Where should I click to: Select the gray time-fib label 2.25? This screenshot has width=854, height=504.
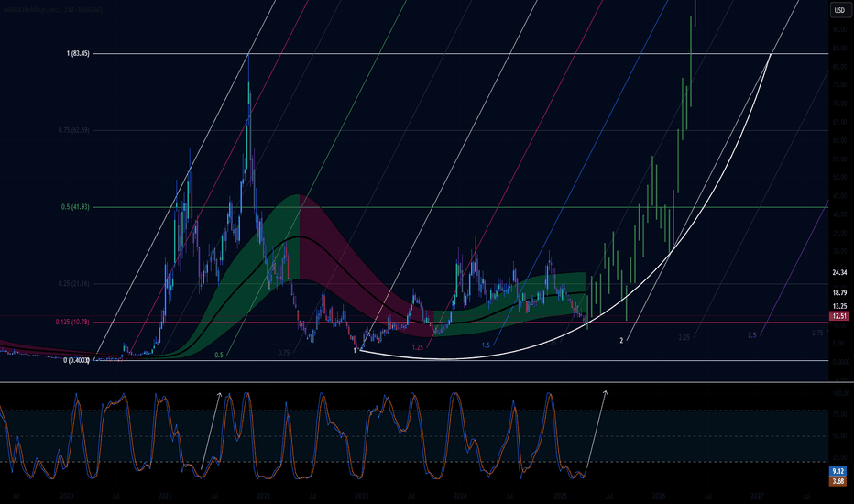[684, 338]
